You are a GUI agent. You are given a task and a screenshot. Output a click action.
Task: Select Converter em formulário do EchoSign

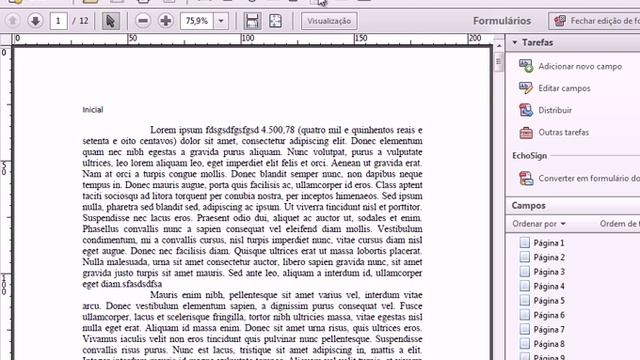click(x=589, y=178)
